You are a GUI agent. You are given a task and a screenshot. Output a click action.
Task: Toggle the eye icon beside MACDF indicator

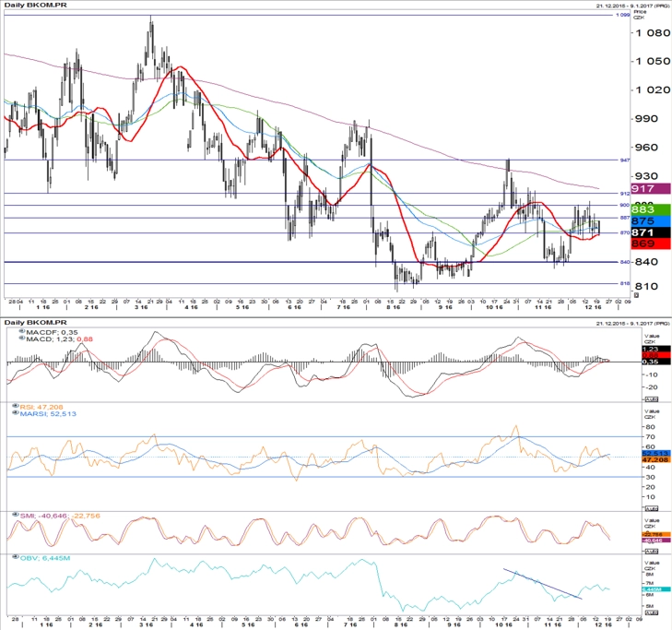[x=22, y=331]
